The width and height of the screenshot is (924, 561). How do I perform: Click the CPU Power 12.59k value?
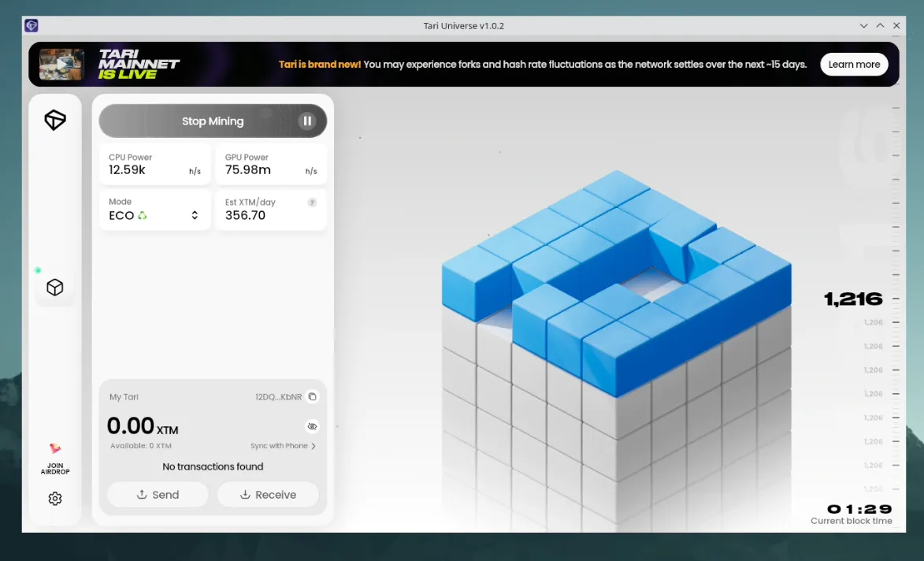click(127, 169)
